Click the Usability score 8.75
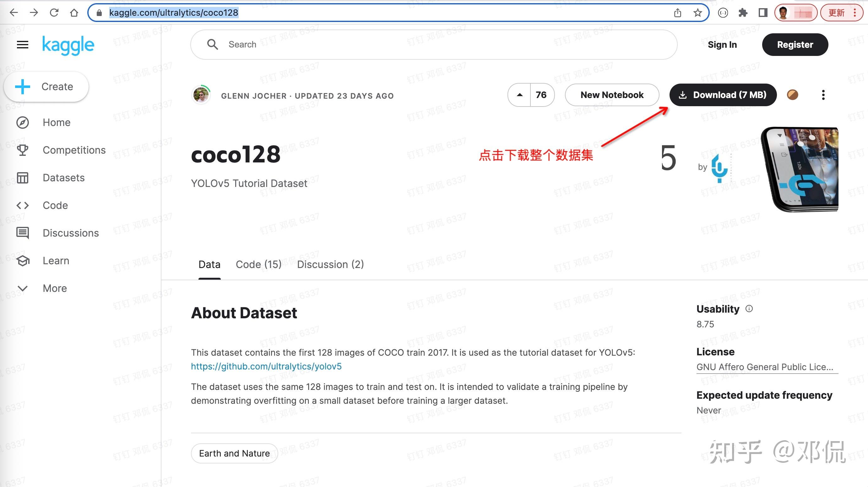The width and height of the screenshot is (868, 487). 705,324
